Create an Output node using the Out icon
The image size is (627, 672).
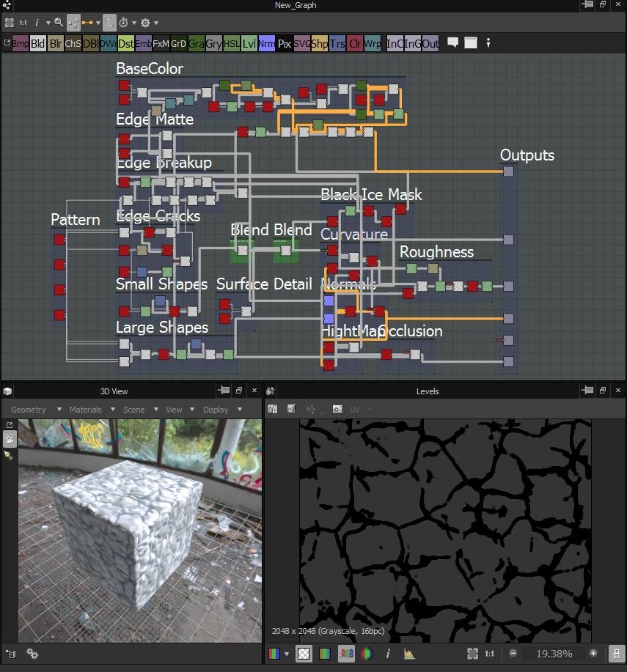click(x=430, y=43)
